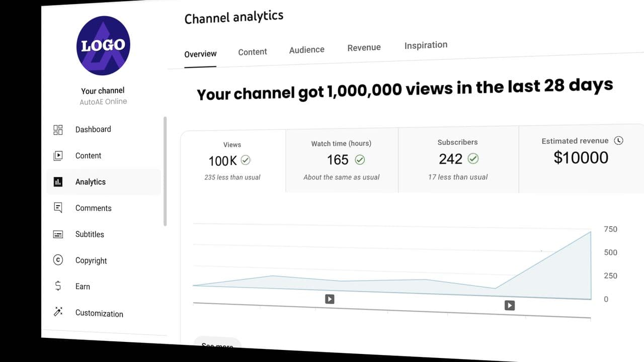Open Dashboard from the sidebar
Viewport: 644px width, 362px height.
click(x=93, y=129)
